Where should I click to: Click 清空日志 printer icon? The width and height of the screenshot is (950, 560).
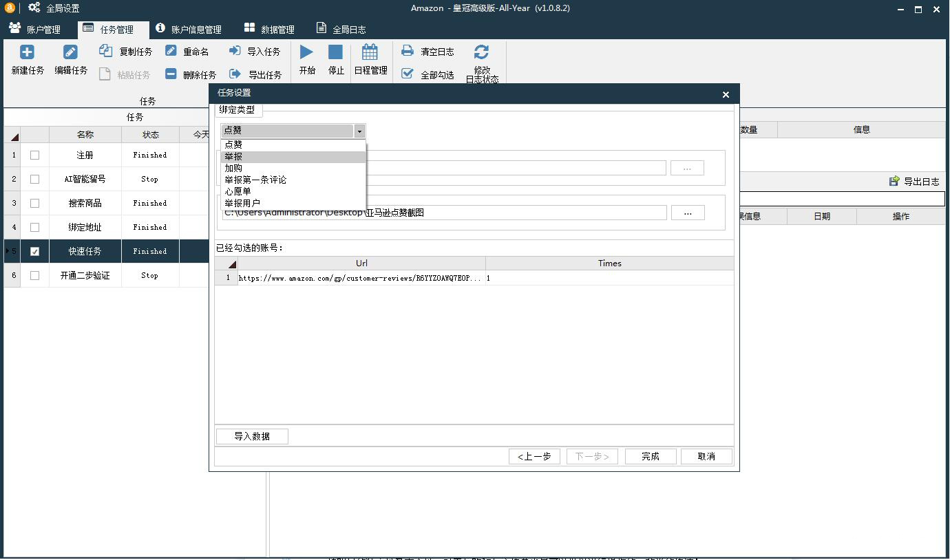tap(408, 51)
